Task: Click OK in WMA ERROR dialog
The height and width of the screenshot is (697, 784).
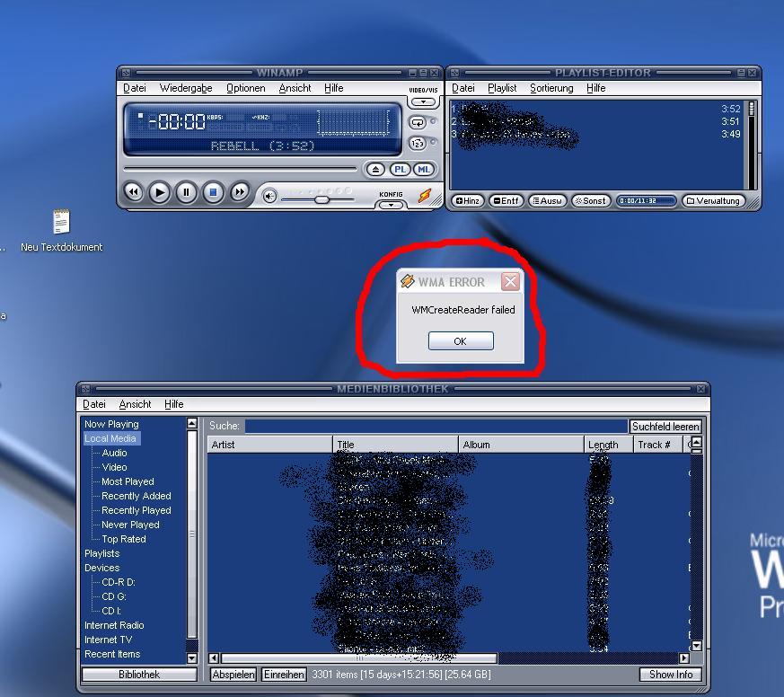Action: [x=461, y=341]
